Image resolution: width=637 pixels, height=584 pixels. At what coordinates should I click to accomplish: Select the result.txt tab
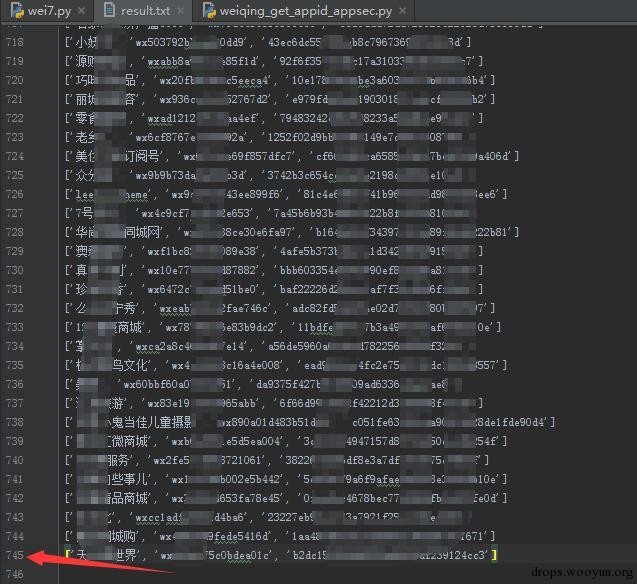[x=145, y=11]
